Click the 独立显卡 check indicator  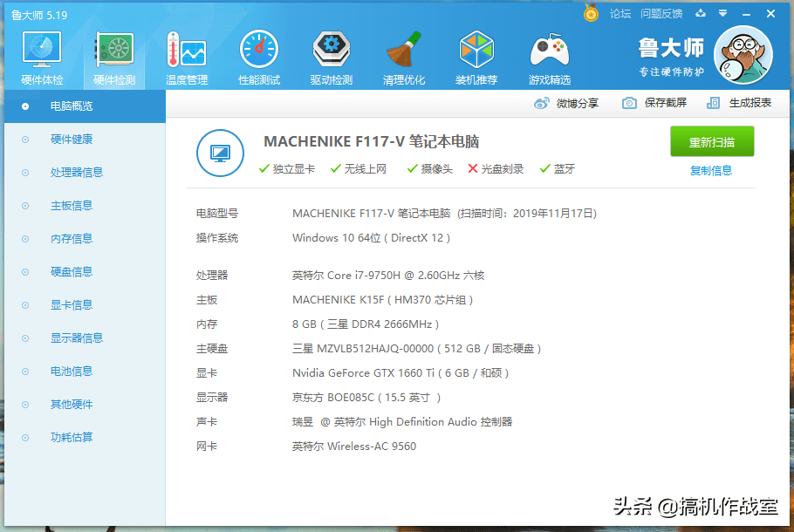286,168
